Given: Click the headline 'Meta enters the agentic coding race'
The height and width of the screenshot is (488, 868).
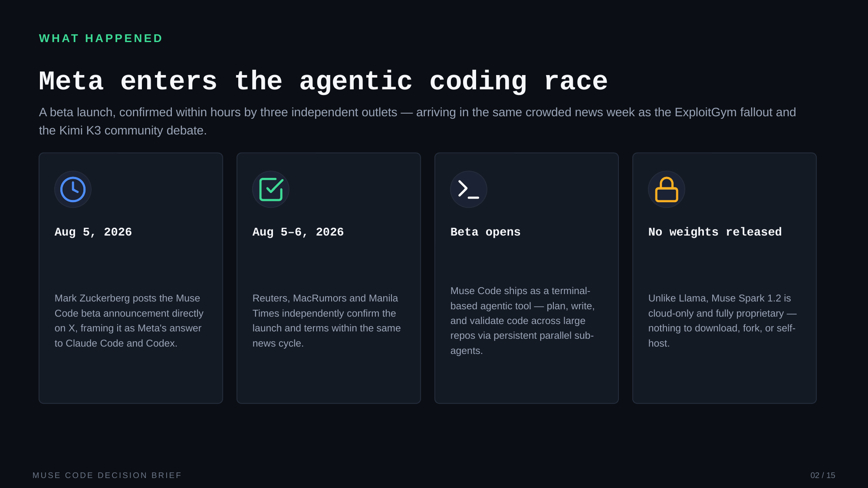Looking at the screenshot, I should pyautogui.click(x=323, y=81).
